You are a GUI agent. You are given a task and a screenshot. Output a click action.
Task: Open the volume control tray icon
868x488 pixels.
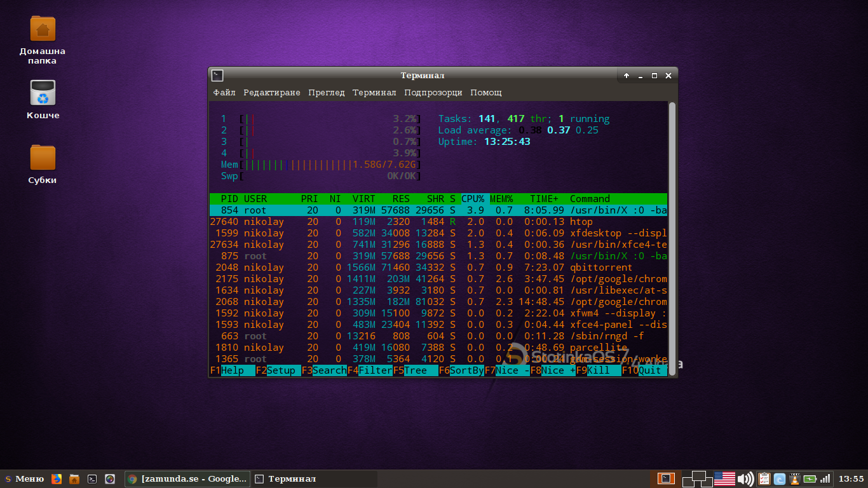[746, 479]
